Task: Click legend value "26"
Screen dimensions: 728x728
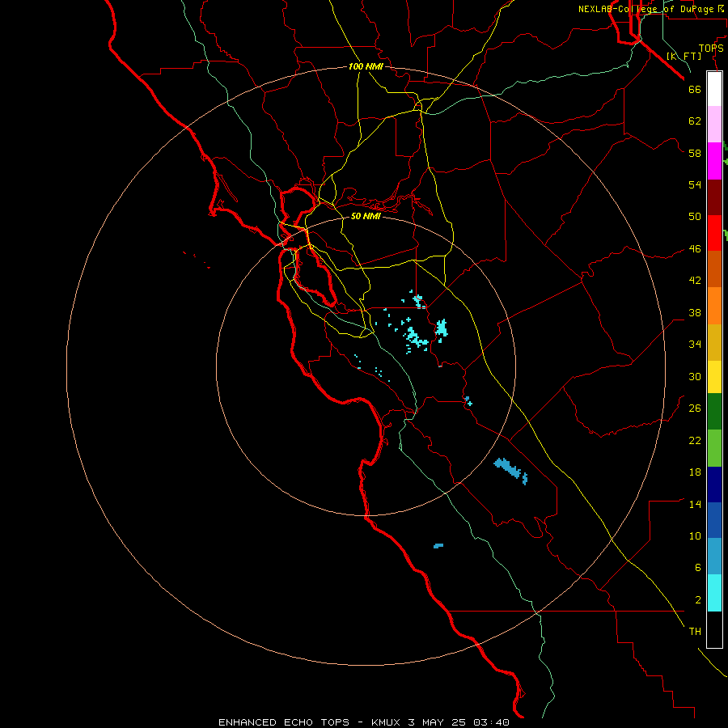Action: tap(695, 408)
